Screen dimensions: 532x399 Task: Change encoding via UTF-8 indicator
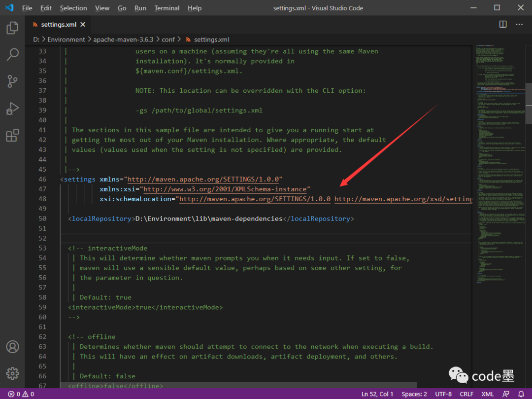click(x=443, y=394)
